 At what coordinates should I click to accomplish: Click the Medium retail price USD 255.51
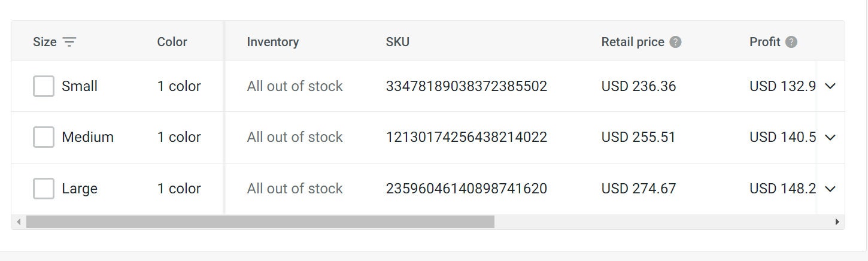[x=638, y=137]
